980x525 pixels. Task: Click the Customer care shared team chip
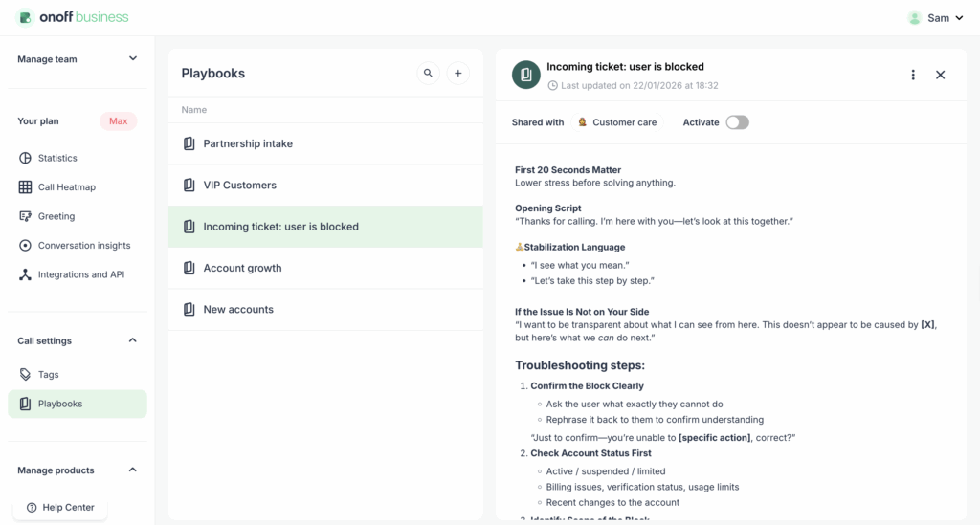click(616, 122)
